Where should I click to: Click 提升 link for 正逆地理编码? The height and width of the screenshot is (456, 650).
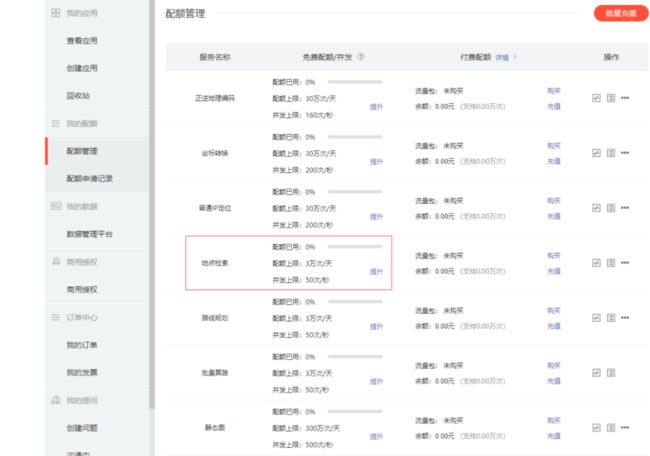[x=376, y=107]
